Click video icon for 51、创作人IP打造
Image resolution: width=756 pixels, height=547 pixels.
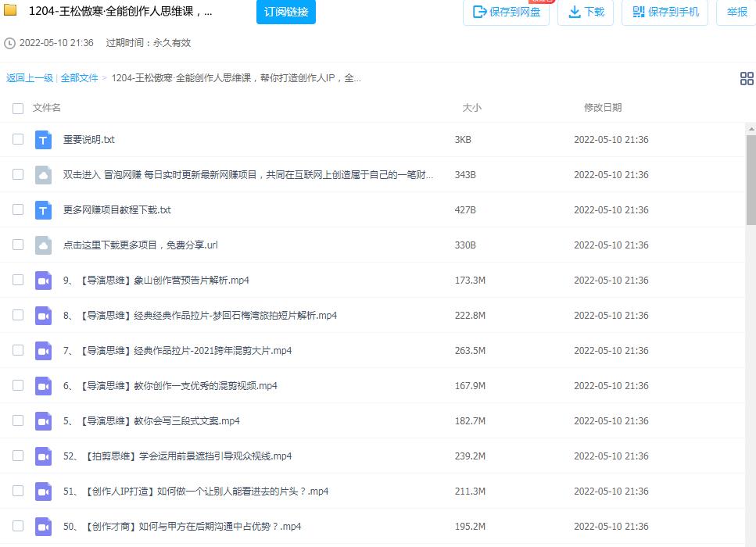tap(44, 492)
